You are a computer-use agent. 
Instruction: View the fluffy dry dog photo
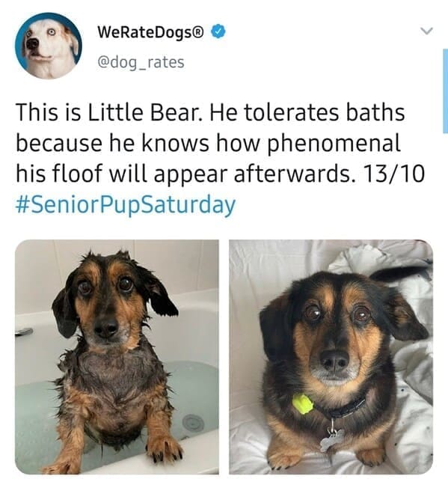point(331,357)
